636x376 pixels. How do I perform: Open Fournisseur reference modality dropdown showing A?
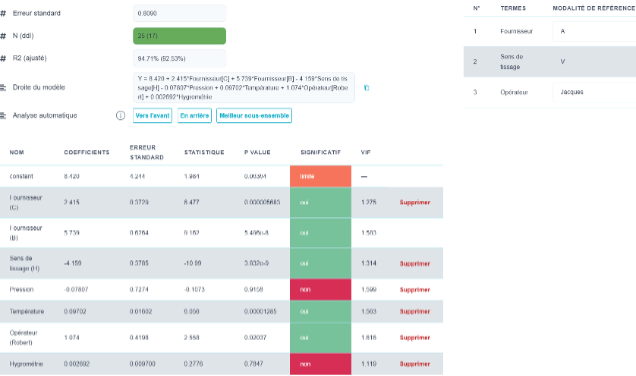[594, 31]
